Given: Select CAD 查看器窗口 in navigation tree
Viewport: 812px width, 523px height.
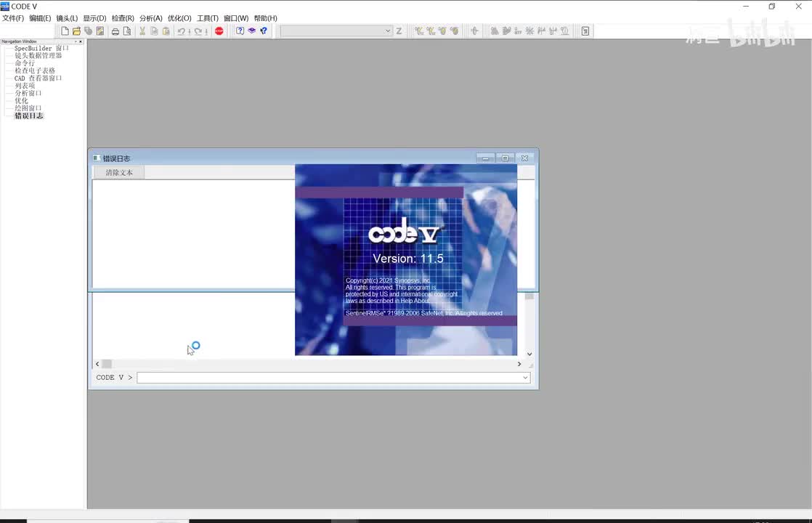Looking at the screenshot, I should pos(38,78).
